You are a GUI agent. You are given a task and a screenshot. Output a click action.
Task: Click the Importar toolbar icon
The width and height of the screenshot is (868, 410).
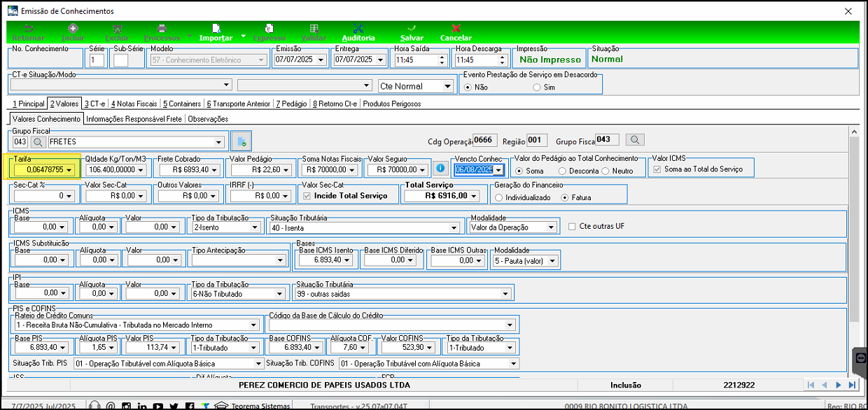tap(216, 29)
